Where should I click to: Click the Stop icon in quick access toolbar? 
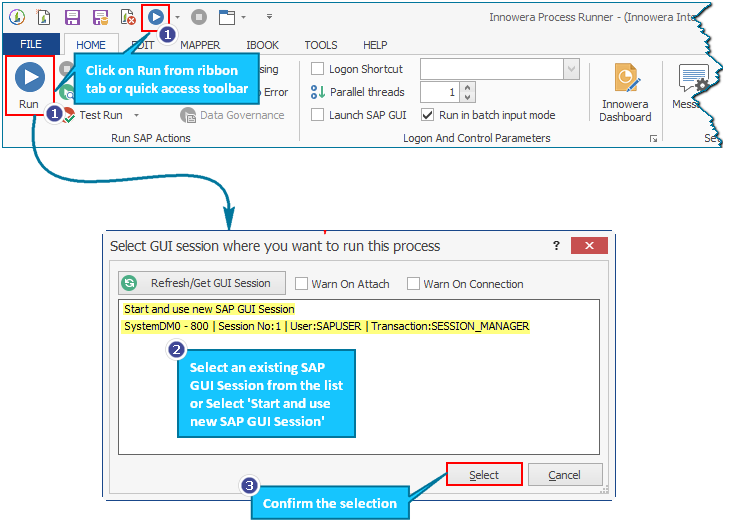199,17
